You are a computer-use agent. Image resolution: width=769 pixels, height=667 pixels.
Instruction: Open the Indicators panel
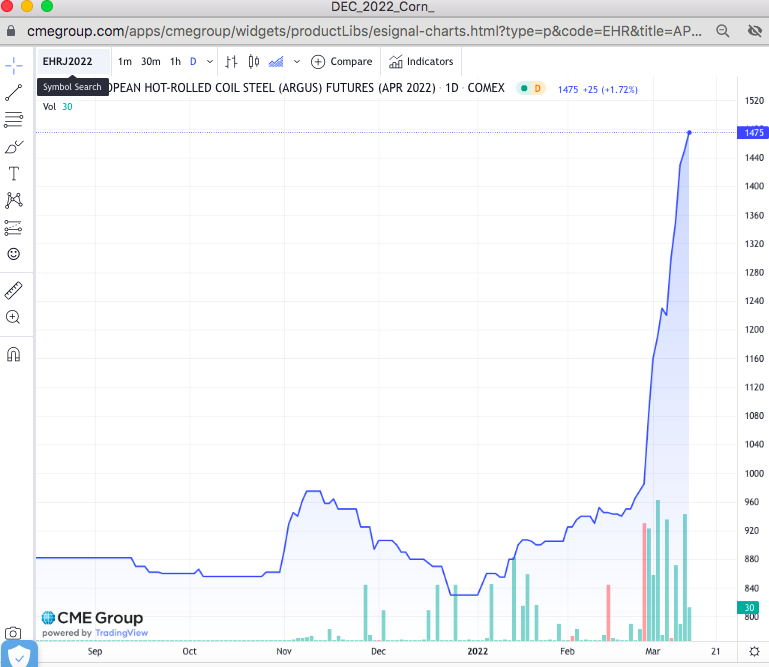pyautogui.click(x=420, y=62)
